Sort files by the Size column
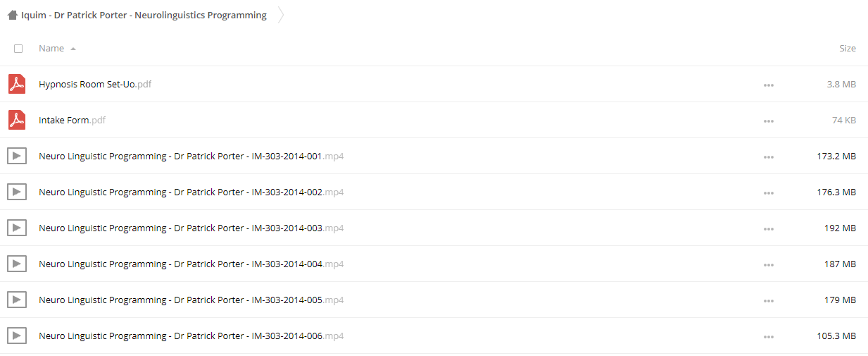 (847, 48)
